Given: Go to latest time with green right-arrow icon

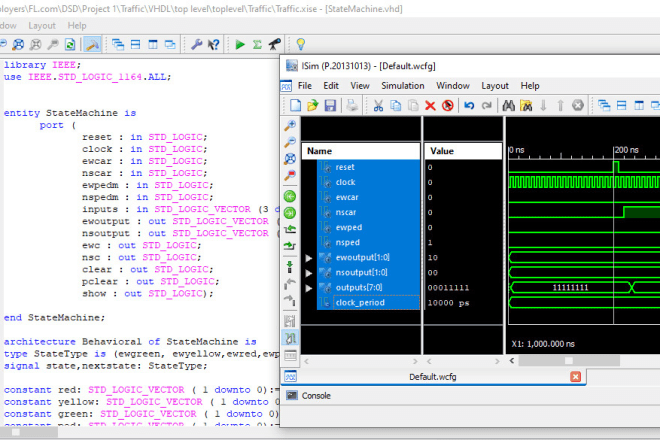Looking at the screenshot, I should point(290,213).
